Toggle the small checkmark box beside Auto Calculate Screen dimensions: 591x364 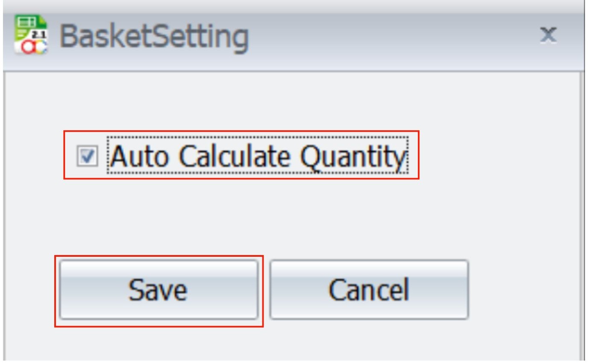coord(88,156)
